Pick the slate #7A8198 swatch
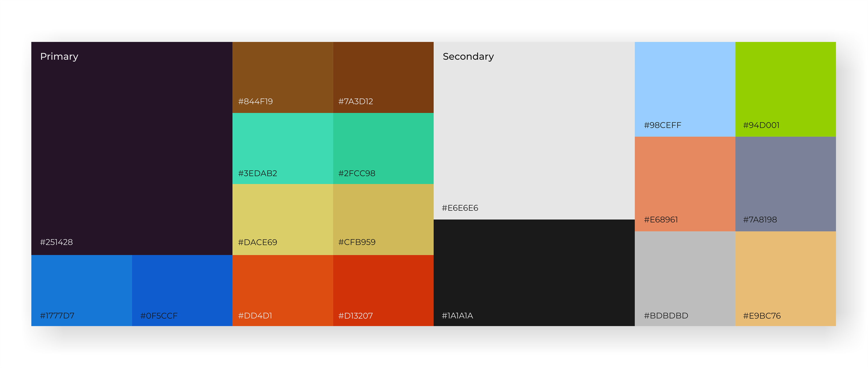This screenshot has width=868, height=368. (785, 184)
